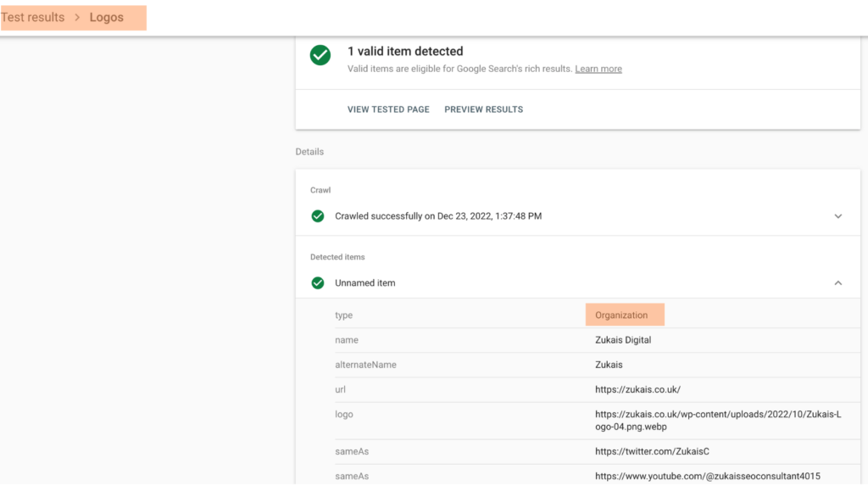Screen dimensions: 868x486
Task: Collapse the Unnamed item section chevron
Action: 837,283
